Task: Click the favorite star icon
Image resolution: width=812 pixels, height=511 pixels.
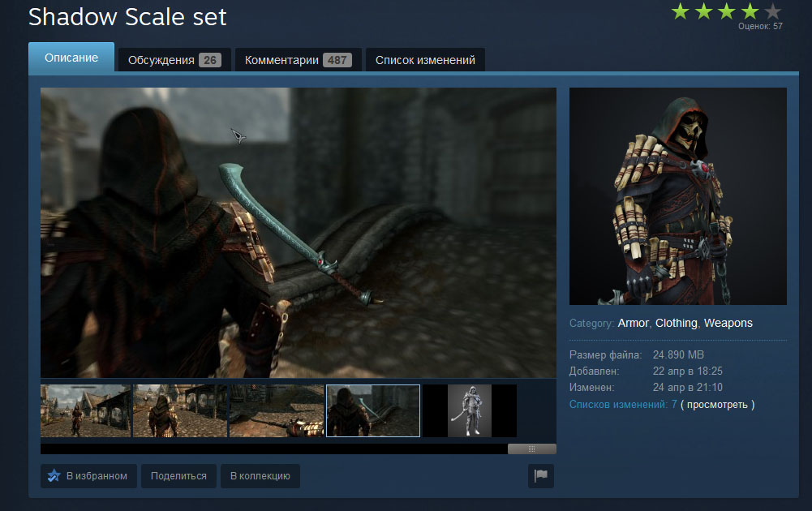Action: click(x=54, y=476)
